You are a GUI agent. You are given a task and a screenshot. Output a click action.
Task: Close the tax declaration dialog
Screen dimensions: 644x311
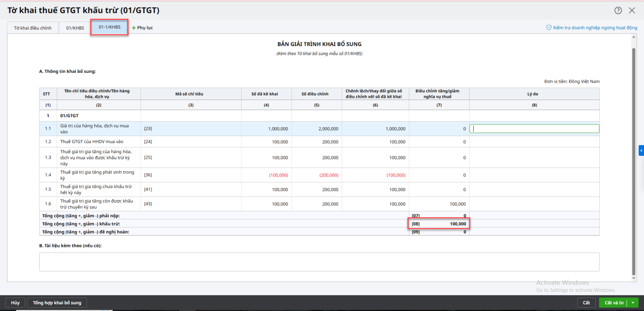click(632, 10)
